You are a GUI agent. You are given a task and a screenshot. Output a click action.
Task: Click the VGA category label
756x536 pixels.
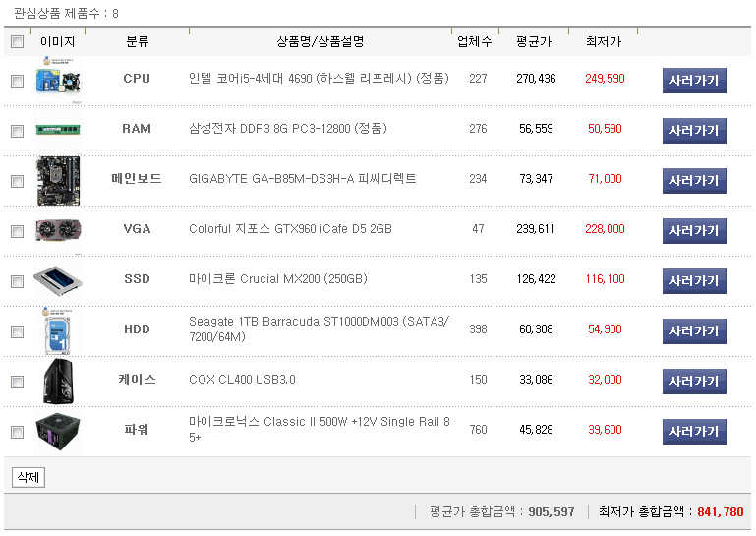point(137,229)
